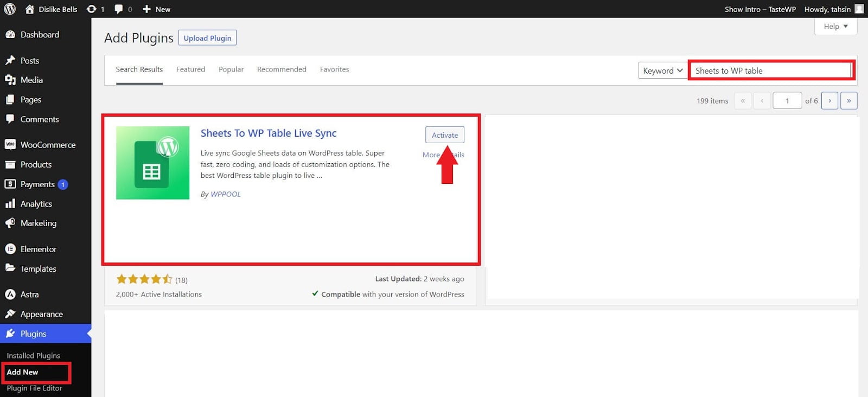Open the Keyword search type dropdown
The height and width of the screenshot is (397, 868).
pyautogui.click(x=662, y=71)
